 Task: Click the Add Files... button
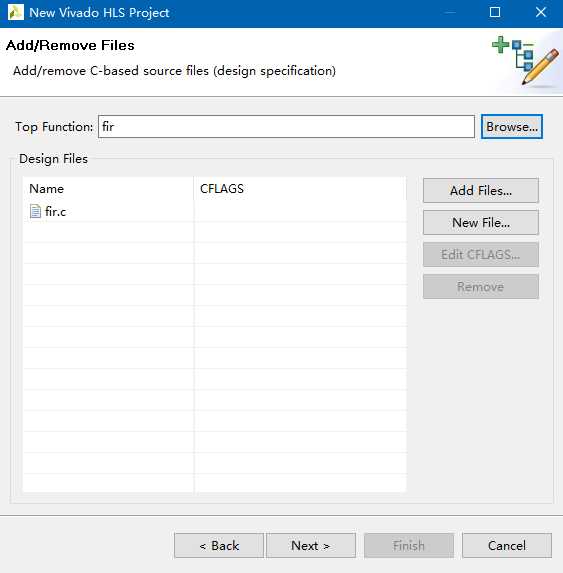point(480,190)
